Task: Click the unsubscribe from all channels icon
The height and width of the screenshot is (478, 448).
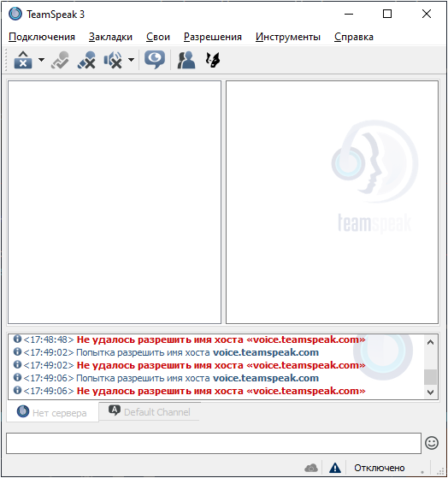Action: 86,60
